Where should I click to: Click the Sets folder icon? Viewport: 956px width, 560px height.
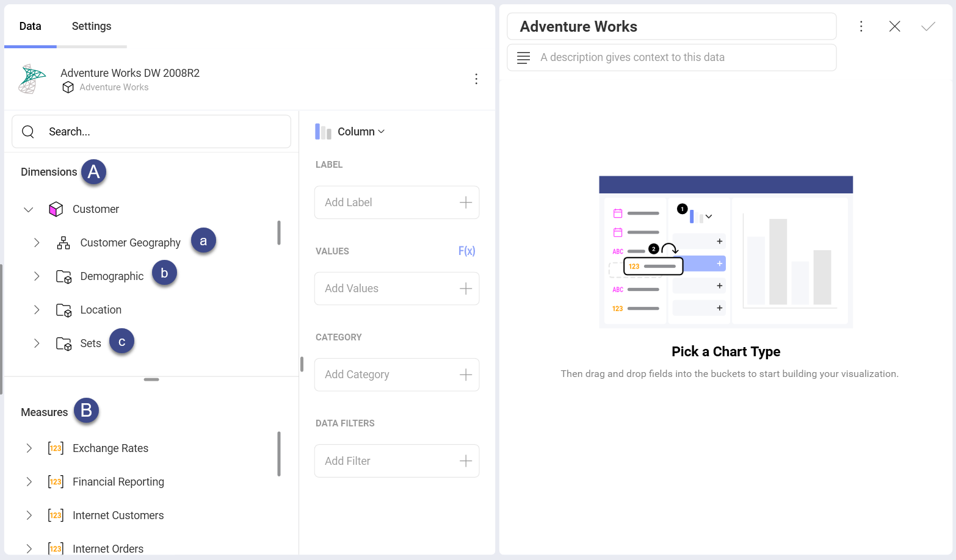click(64, 343)
